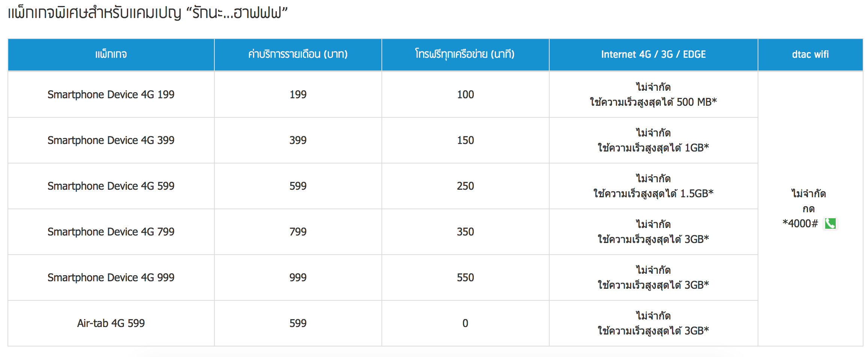
Task: Click the green phone call icon
Action: (830, 224)
